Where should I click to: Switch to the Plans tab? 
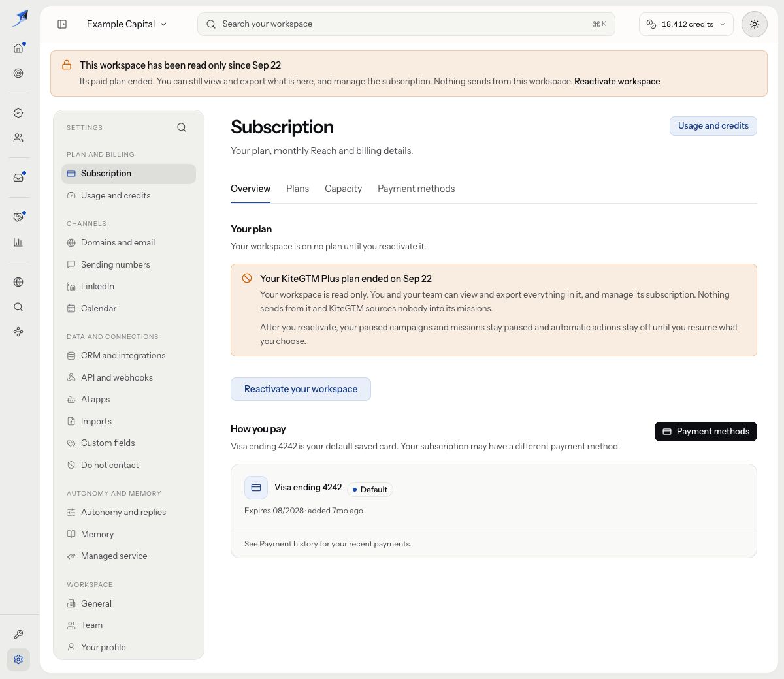(297, 189)
